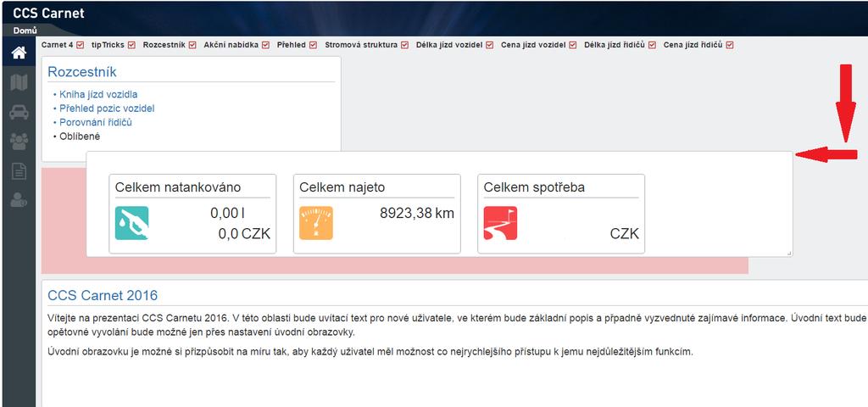The height and width of the screenshot is (407, 868).
Task: Toggle the Délka jízd řidičů checkbox
Action: (x=652, y=46)
